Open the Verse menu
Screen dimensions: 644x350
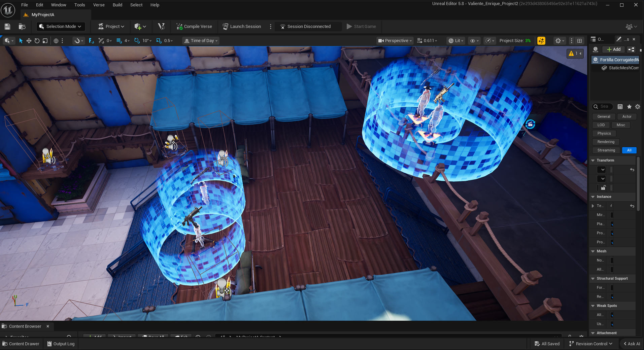(x=99, y=5)
